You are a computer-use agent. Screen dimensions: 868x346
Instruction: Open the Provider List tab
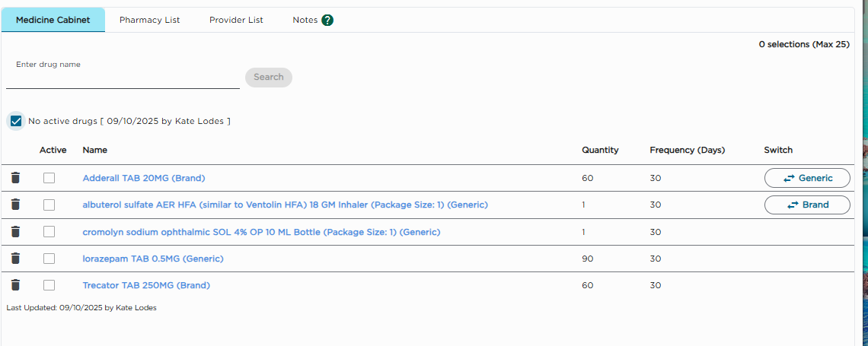point(236,21)
